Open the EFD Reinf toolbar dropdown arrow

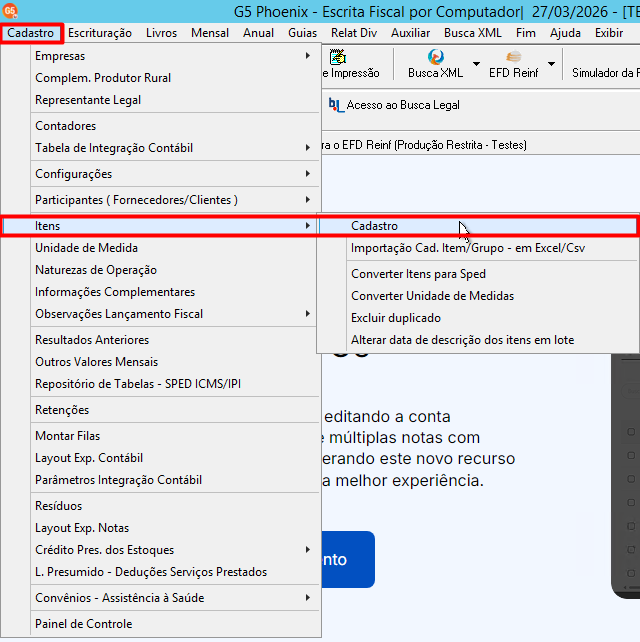pos(551,64)
